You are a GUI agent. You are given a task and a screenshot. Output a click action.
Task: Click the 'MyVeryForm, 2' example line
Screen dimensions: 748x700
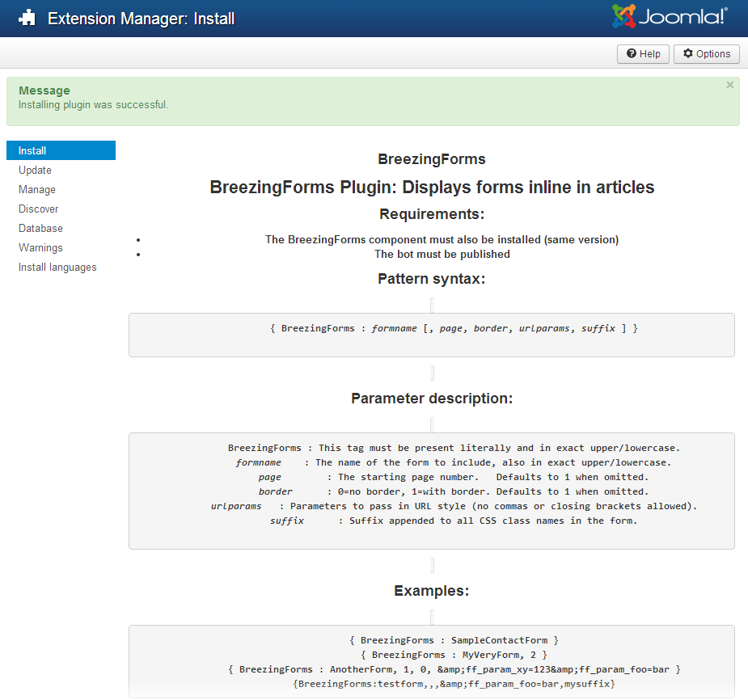(x=454, y=656)
